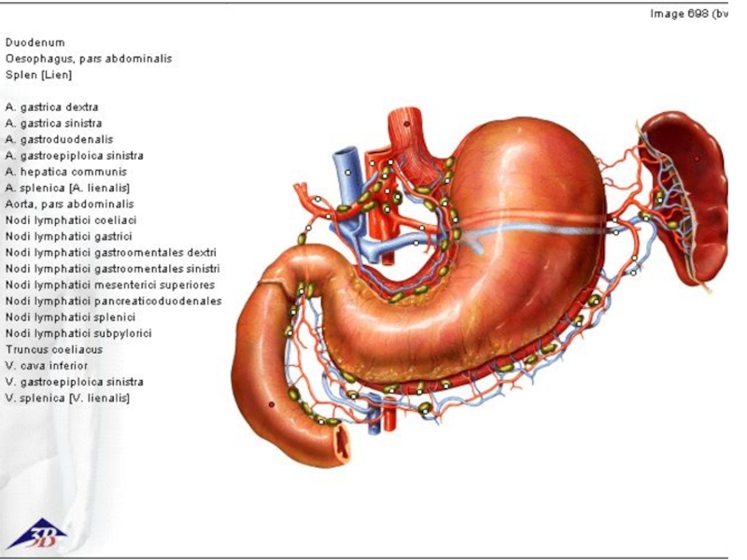Choose A. gastrica sinistra from the list
The image size is (747, 560).
tap(54, 123)
